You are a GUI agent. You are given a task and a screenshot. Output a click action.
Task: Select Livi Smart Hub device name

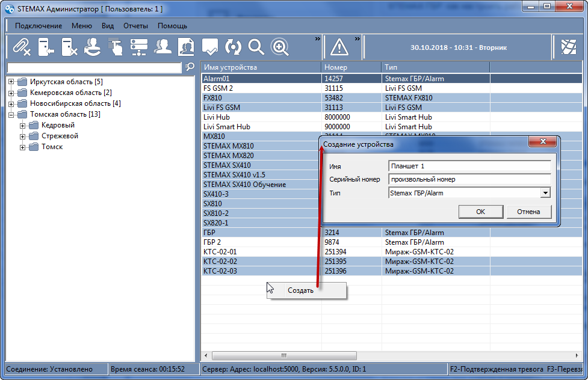point(227,127)
